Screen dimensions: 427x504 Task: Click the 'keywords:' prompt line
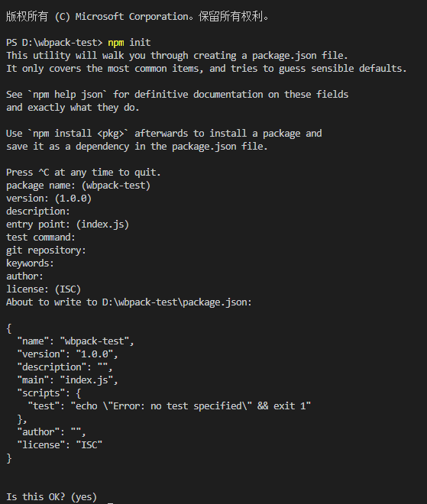(x=30, y=263)
